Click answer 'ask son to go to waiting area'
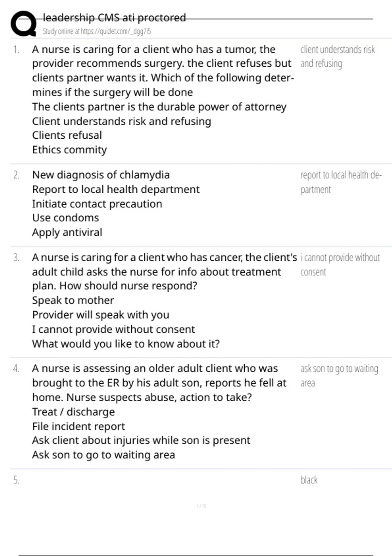The width and height of the screenshot is (392, 556). 339,375
